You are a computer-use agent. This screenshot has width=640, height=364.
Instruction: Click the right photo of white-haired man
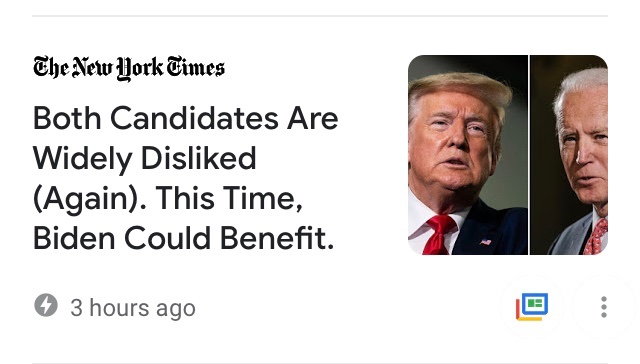569,155
